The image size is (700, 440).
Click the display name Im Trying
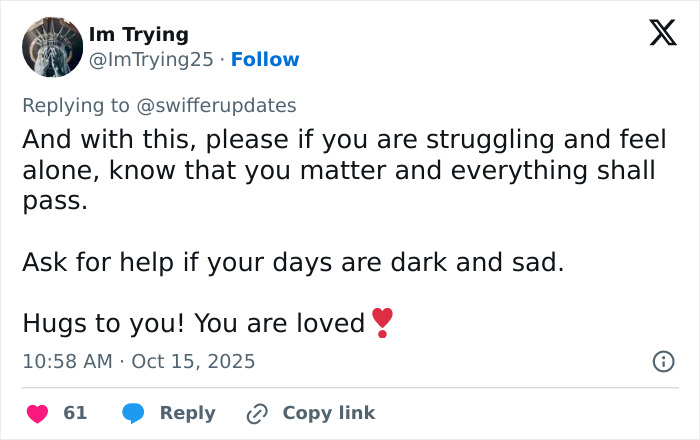coord(138,35)
